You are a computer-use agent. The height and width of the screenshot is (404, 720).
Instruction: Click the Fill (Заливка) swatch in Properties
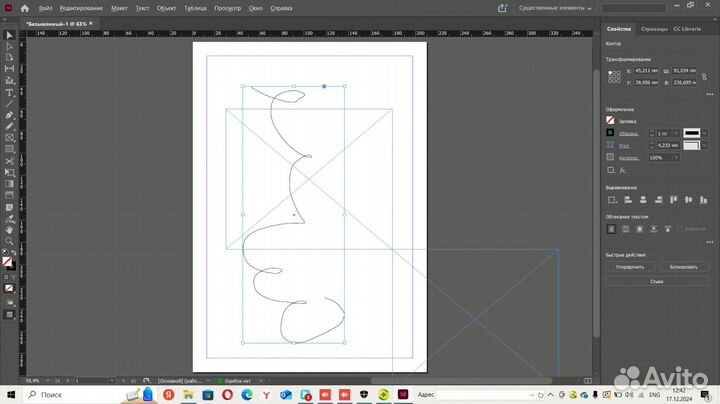(610, 120)
